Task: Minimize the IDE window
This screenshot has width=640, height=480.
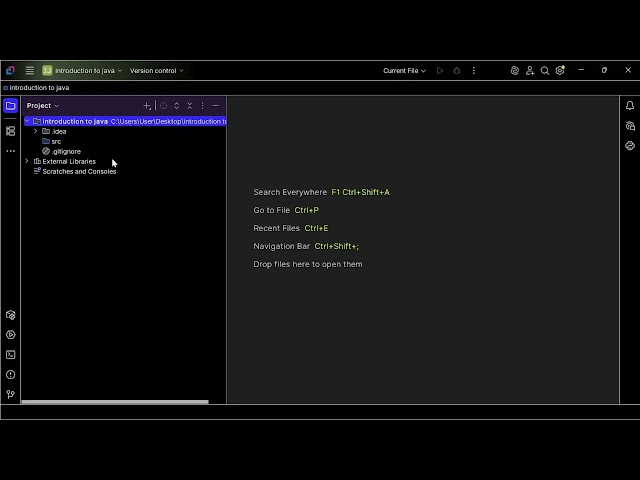Action: (x=581, y=70)
